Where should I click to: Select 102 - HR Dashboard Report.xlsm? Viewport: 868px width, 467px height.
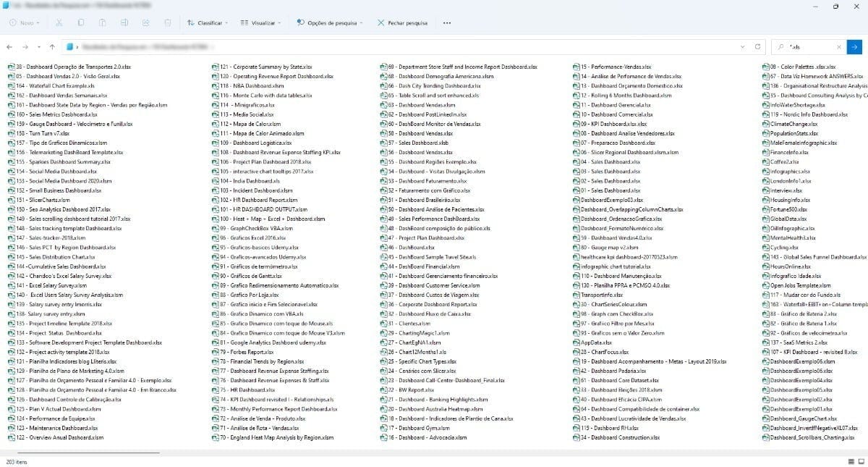255,200
